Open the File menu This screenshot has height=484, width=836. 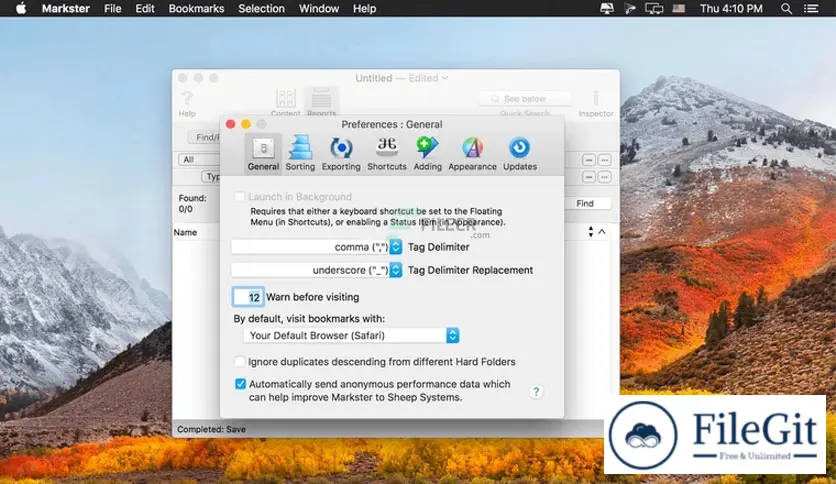click(x=112, y=9)
